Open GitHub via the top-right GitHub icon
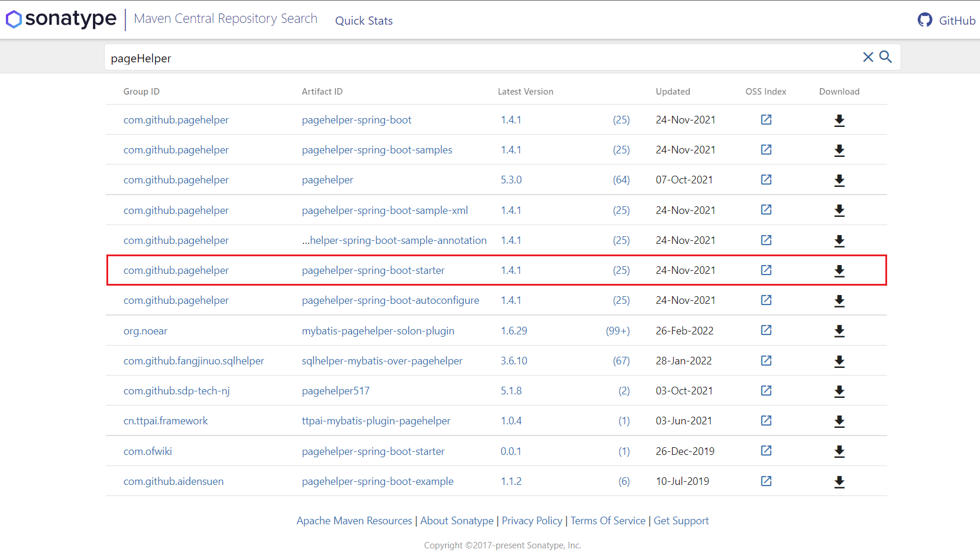The width and height of the screenshot is (980, 556). 925,19
